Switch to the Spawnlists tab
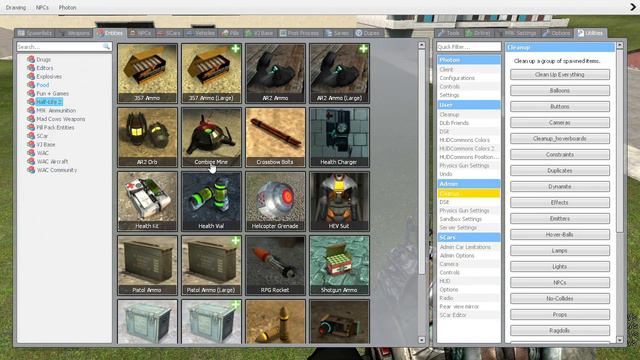 point(35,33)
